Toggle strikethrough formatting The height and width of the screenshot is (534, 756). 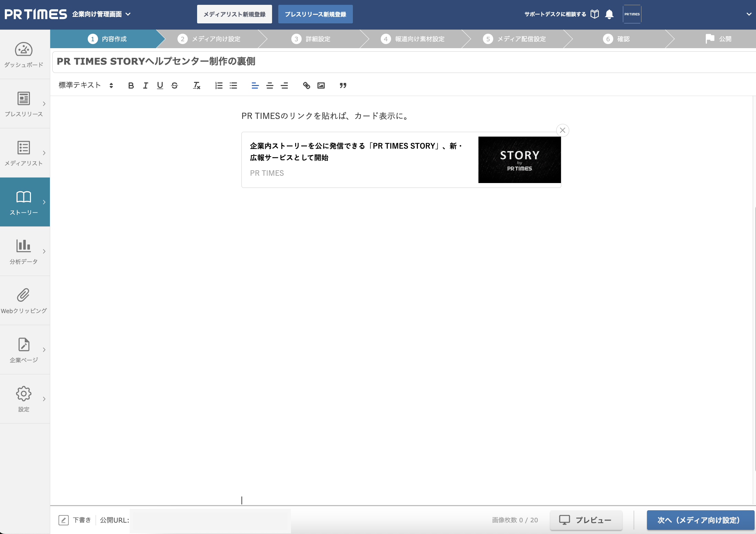coord(175,86)
